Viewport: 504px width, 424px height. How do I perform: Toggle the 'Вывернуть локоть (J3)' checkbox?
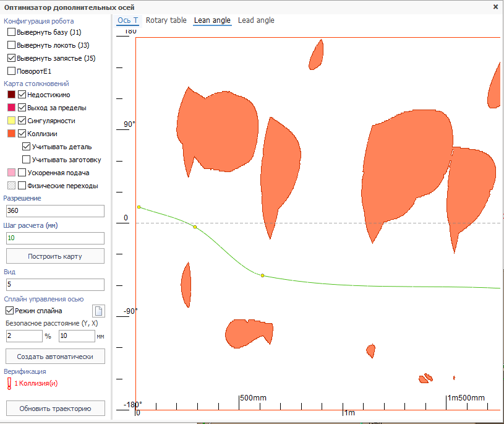click(11, 45)
